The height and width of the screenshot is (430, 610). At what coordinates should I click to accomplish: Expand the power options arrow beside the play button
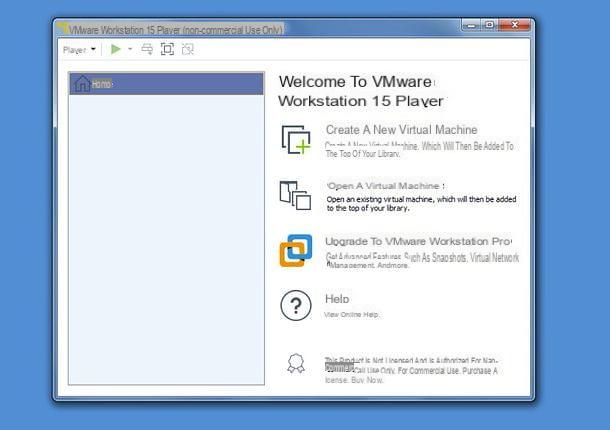(130, 49)
